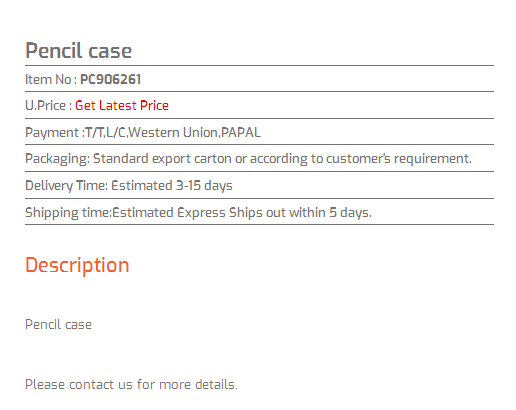Click Please contact us for more details

pos(131,385)
